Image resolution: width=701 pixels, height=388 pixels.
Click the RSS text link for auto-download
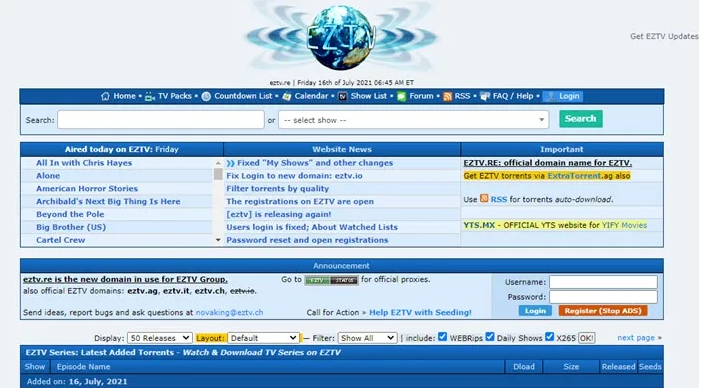tap(499, 199)
